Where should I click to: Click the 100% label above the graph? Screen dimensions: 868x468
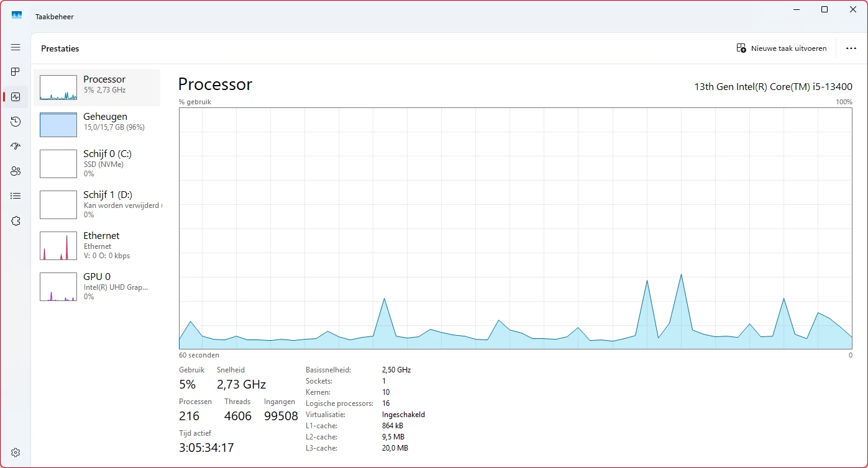844,102
